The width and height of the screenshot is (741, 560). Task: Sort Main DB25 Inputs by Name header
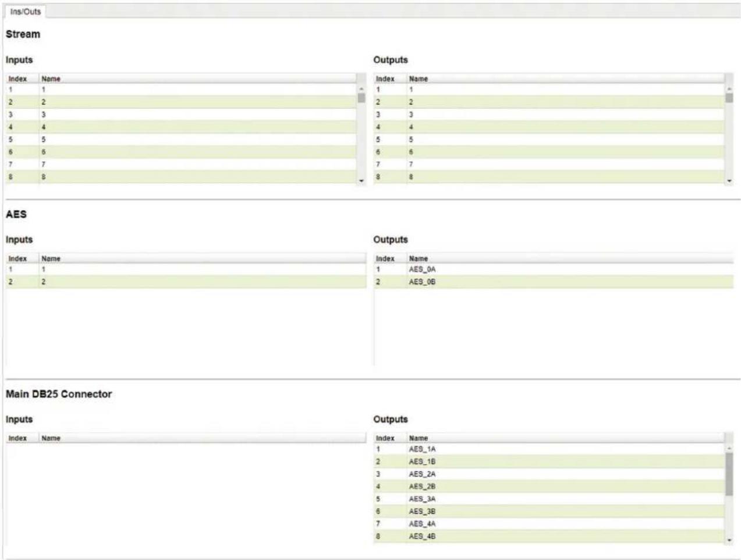click(203, 438)
